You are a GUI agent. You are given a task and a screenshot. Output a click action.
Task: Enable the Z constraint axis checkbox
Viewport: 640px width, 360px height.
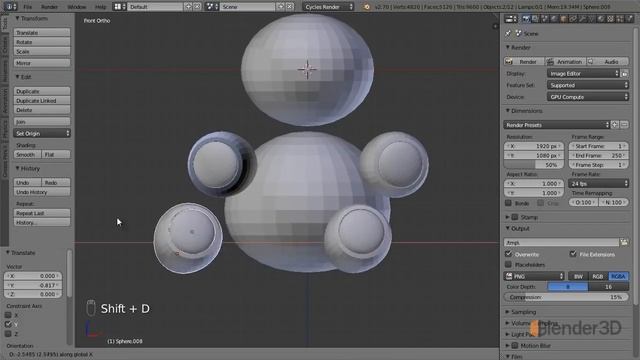pos(8,334)
